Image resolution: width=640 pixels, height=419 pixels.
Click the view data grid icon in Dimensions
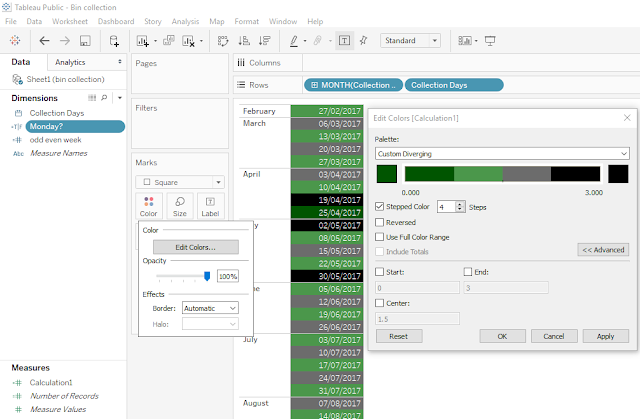coord(92,98)
